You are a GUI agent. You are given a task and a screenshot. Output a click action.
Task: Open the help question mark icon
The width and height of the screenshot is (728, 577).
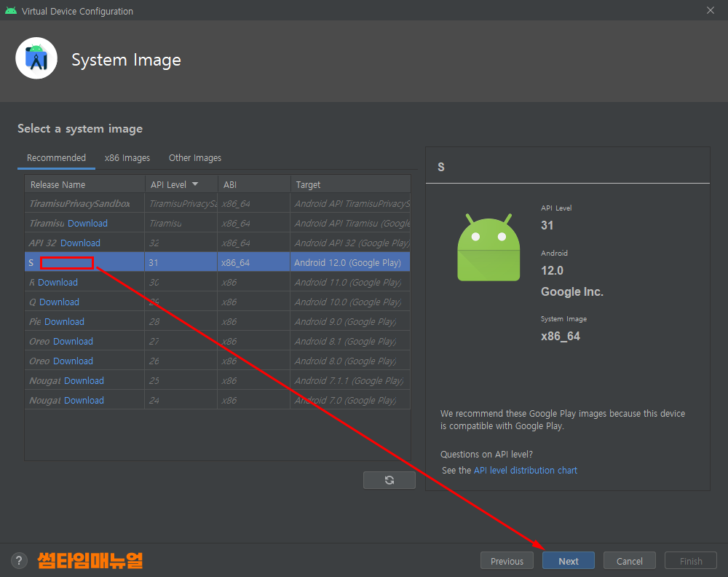coord(19,561)
